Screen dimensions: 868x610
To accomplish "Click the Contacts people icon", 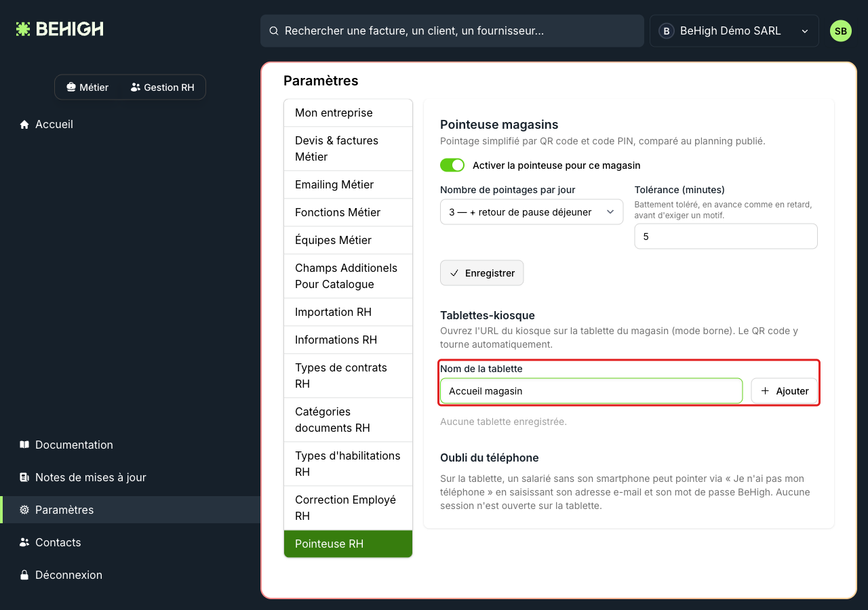I will click(x=24, y=542).
